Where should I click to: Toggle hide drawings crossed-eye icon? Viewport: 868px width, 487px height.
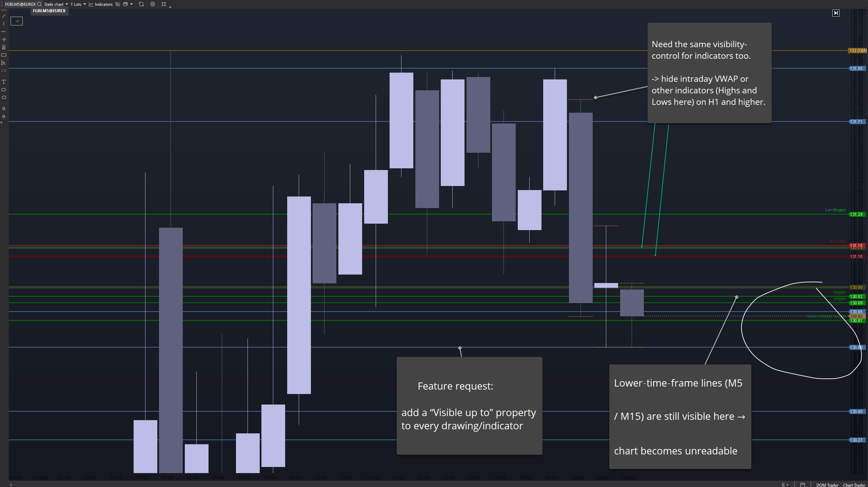118,4
